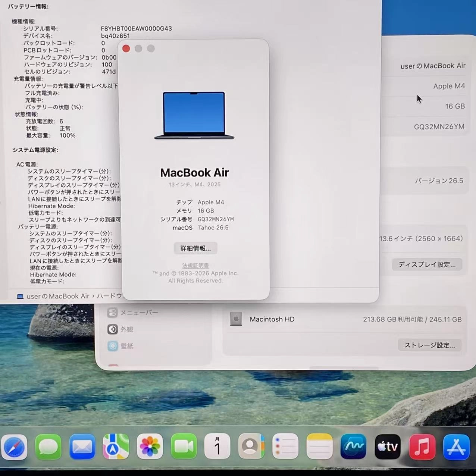
Task: Click the ハードウェアのリビジョン row
Action: 68,65
